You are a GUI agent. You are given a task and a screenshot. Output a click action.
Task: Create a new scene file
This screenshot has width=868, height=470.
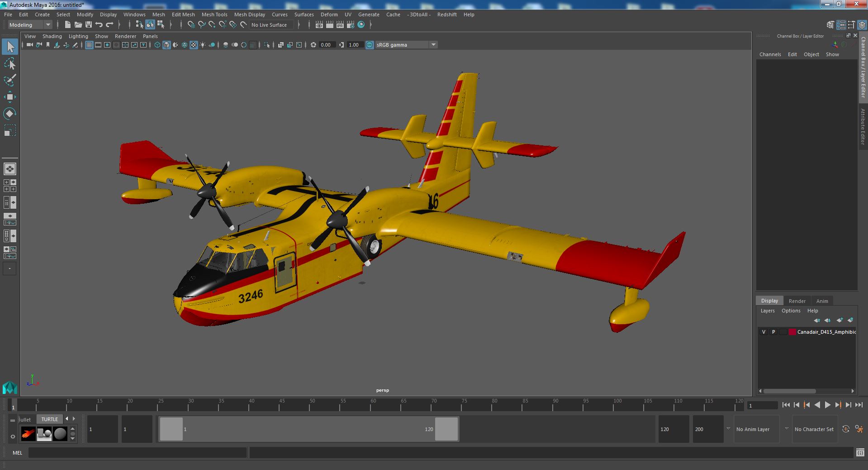pos(67,25)
